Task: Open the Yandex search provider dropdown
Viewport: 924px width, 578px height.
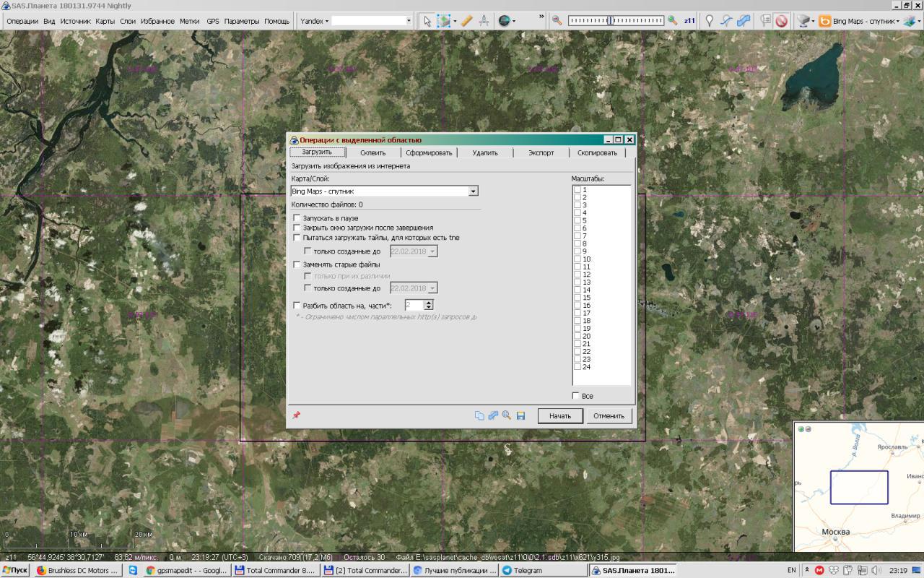Action: [x=314, y=21]
